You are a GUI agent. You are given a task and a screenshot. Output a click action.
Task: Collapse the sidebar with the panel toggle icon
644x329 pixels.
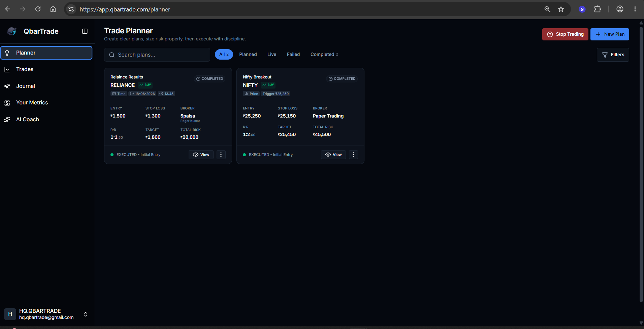click(85, 31)
